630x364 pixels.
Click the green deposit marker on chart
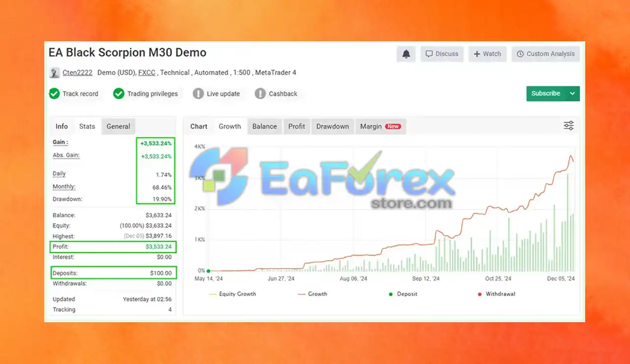(208, 271)
